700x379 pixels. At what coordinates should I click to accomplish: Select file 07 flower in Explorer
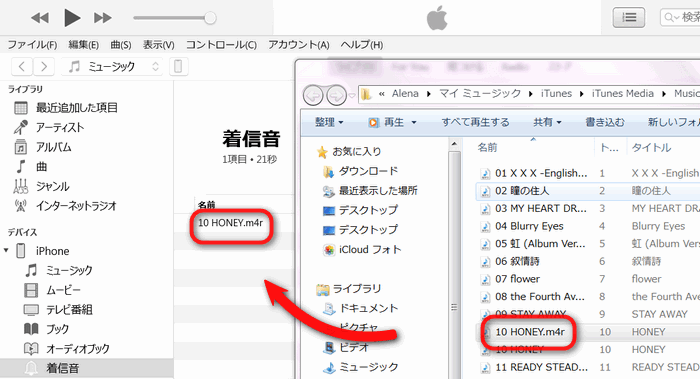[x=517, y=279]
